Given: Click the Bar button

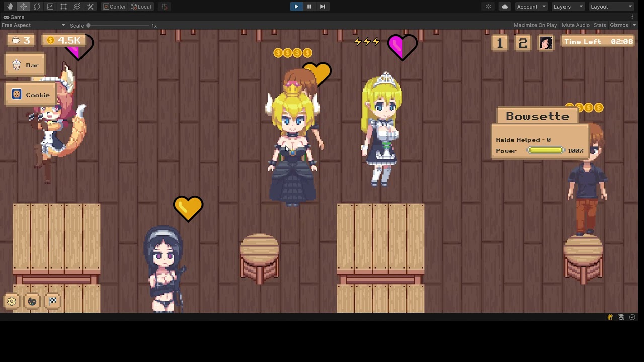Looking at the screenshot, I should pos(26,65).
